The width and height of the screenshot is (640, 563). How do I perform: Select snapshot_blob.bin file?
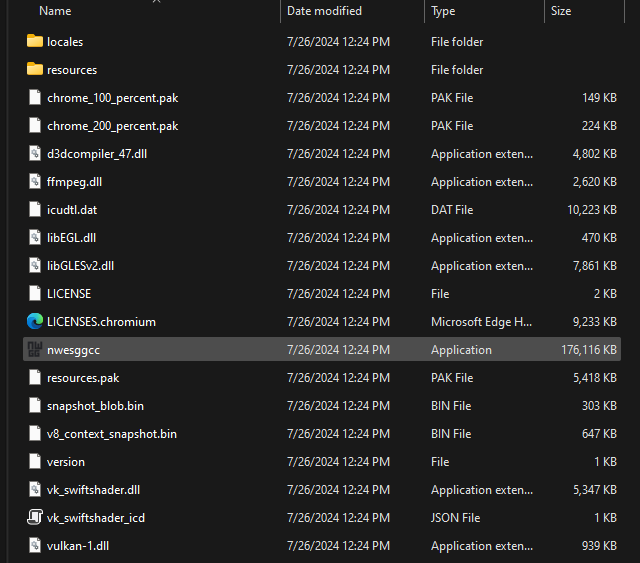pos(95,406)
